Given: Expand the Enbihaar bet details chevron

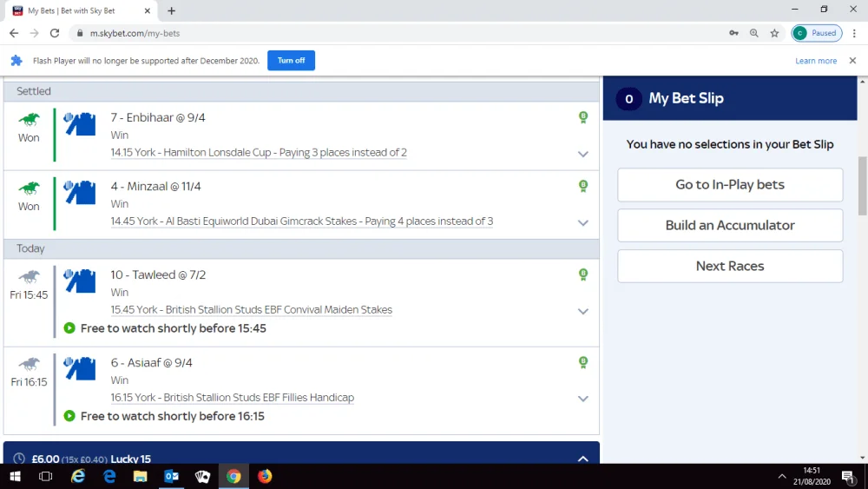Looking at the screenshot, I should [x=583, y=154].
